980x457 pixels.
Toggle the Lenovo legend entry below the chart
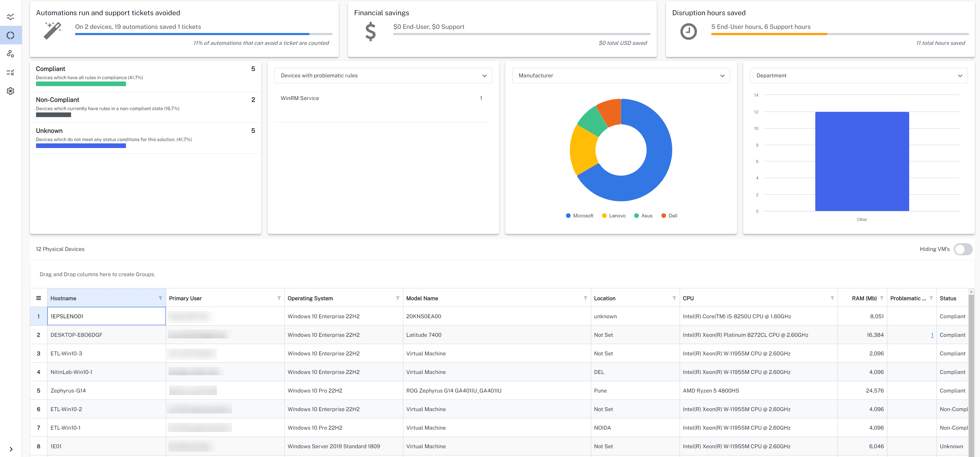point(613,215)
